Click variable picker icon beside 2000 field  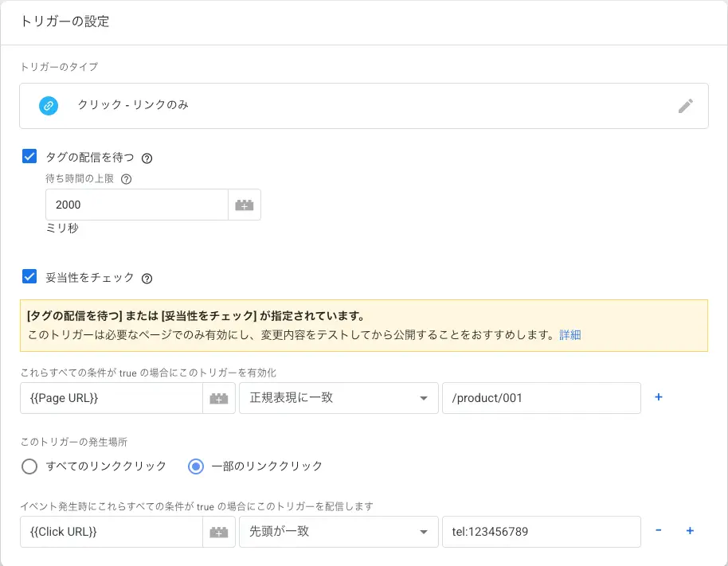245,205
